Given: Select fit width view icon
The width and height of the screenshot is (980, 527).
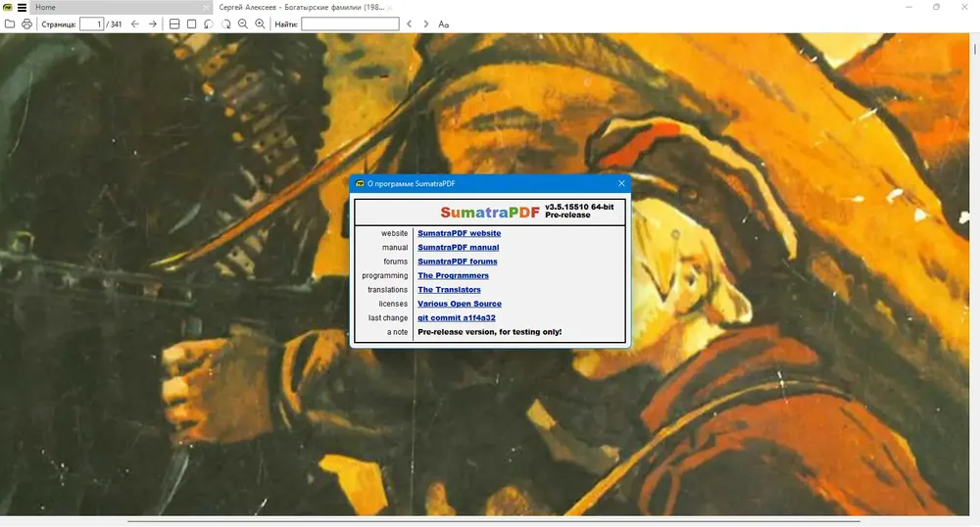Looking at the screenshot, I should point(174,24).
